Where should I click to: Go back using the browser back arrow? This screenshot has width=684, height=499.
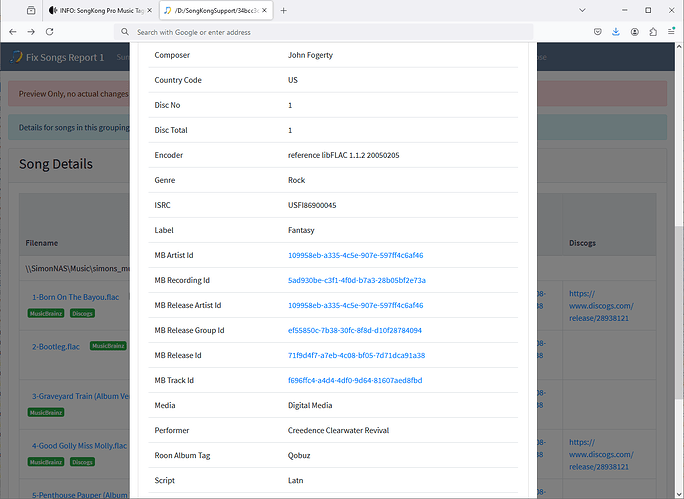click(13, 32)
